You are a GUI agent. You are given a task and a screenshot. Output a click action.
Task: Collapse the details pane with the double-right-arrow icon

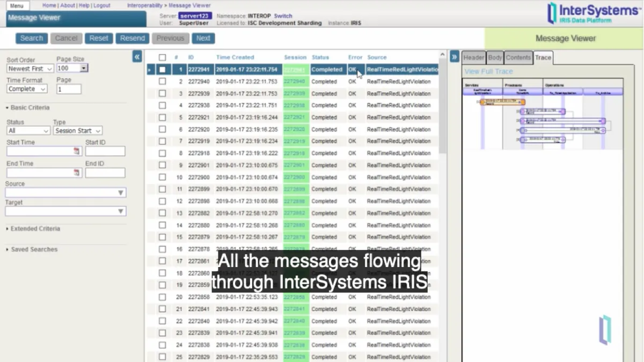pyautogui.click(x=455, y=57)
